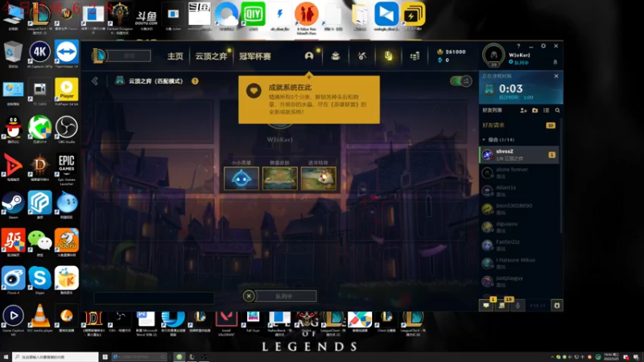This screenshot has height=362, width=644.
Task: Open OBS Studio desktop icon
Action: pyautogui.click(x=67, y=130)
